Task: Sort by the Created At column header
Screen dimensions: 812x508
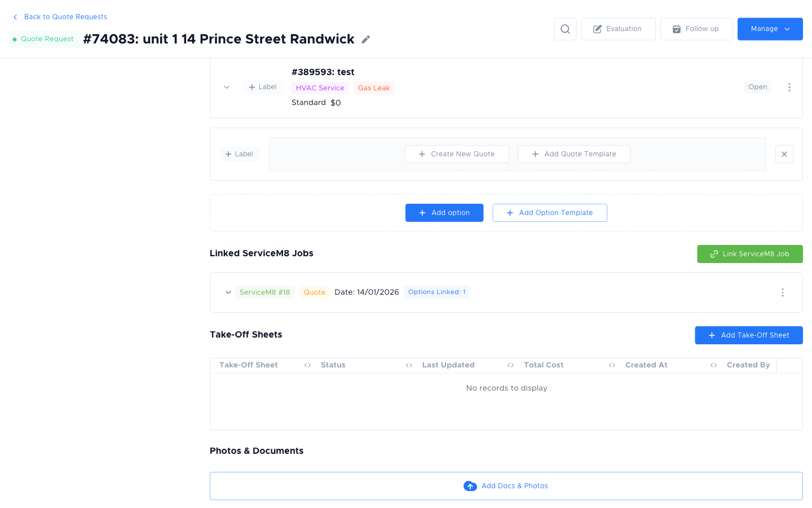Action: click(x=646, y=365)
